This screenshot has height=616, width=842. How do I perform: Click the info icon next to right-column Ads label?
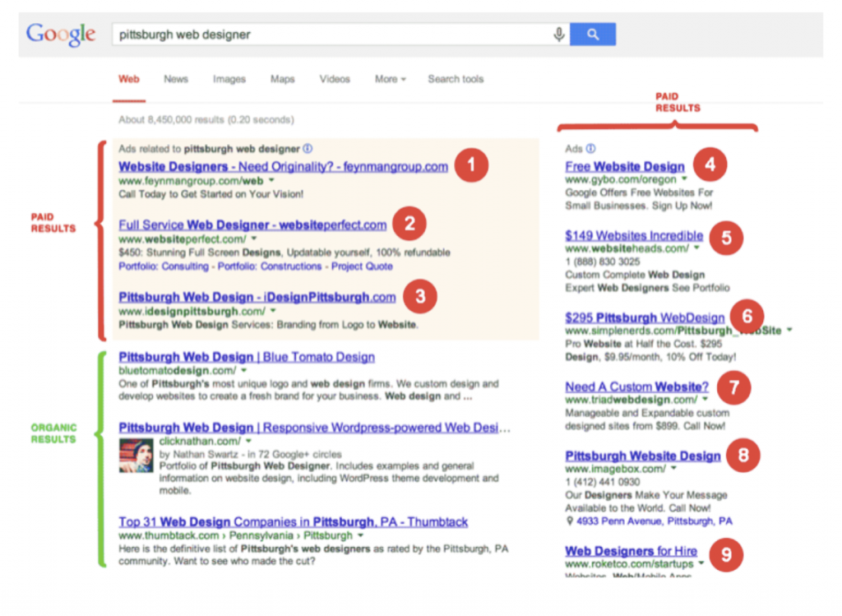click(590, 148)
